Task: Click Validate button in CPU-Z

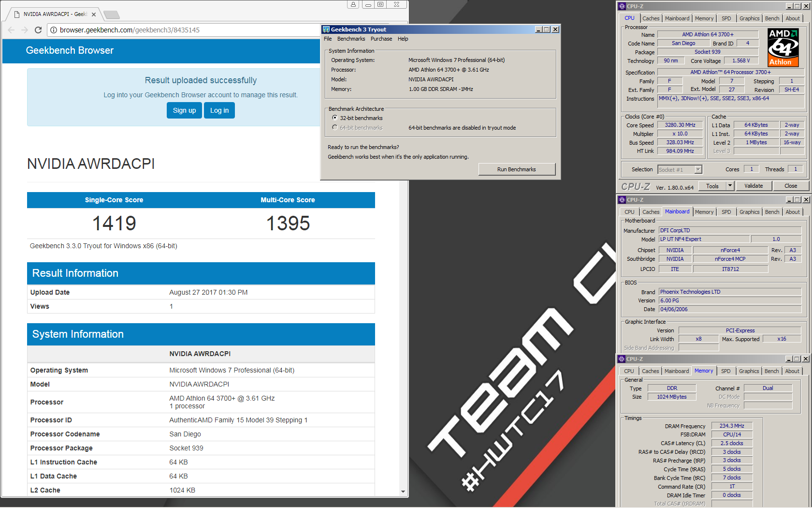Action: pos(754,186)
